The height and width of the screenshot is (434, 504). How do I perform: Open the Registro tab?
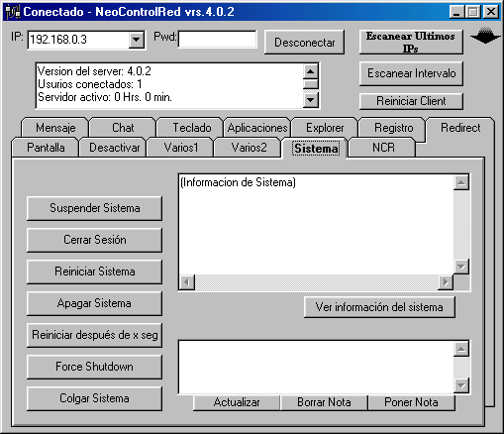pos(393,128)
